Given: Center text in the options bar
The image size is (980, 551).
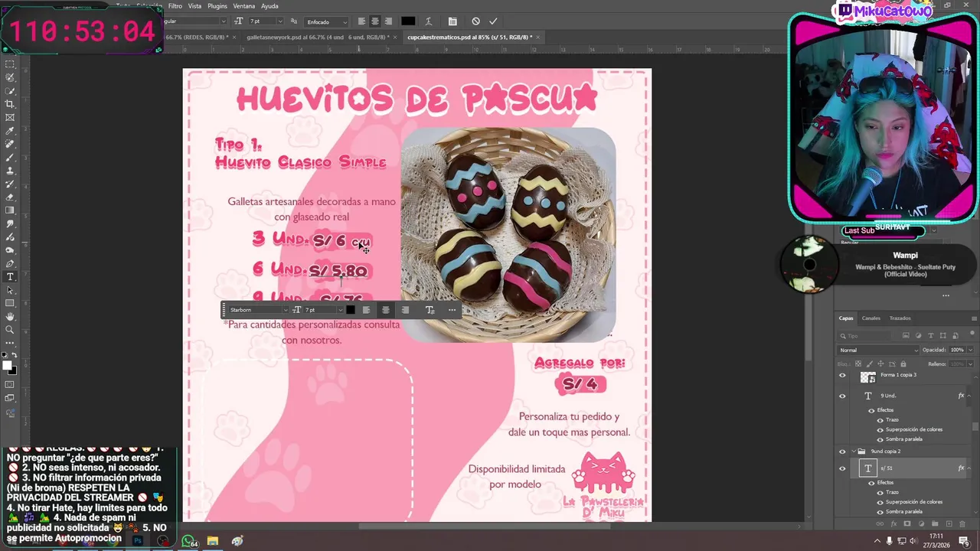Looking at the screenshot, I should point(374,21).
